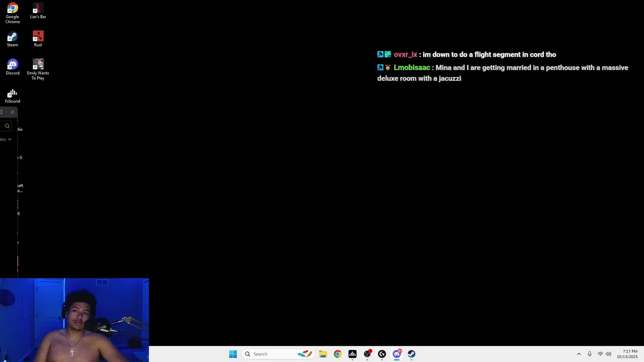Open the Wi-Fi network flyout

point(600,354)
